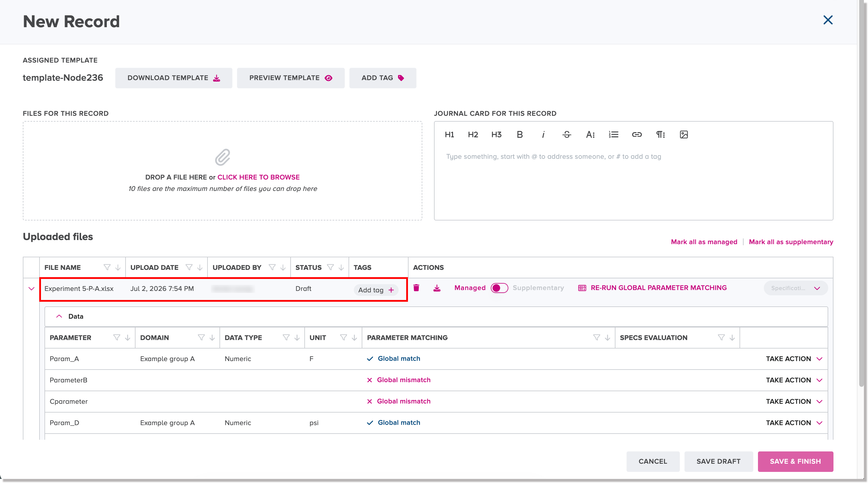Apply H2 heading in journal editor

coord(473,134)
